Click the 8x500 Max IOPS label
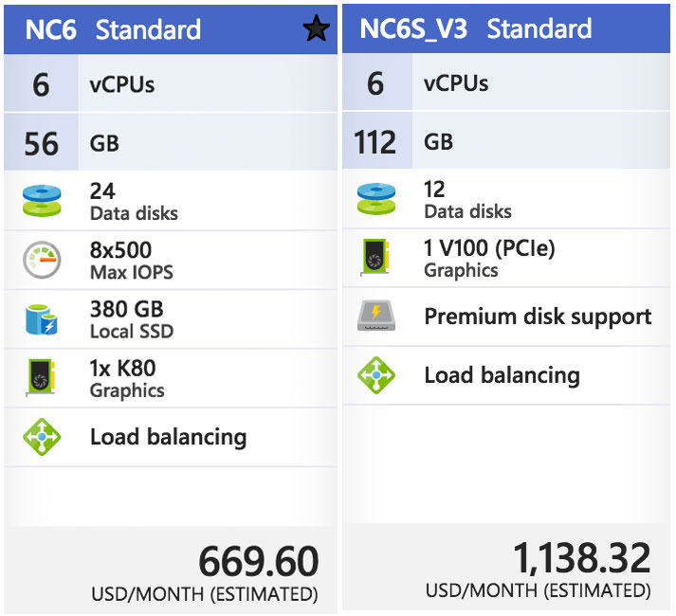The image size is (676, 616). pyautogui.click(x=132, y=260)
